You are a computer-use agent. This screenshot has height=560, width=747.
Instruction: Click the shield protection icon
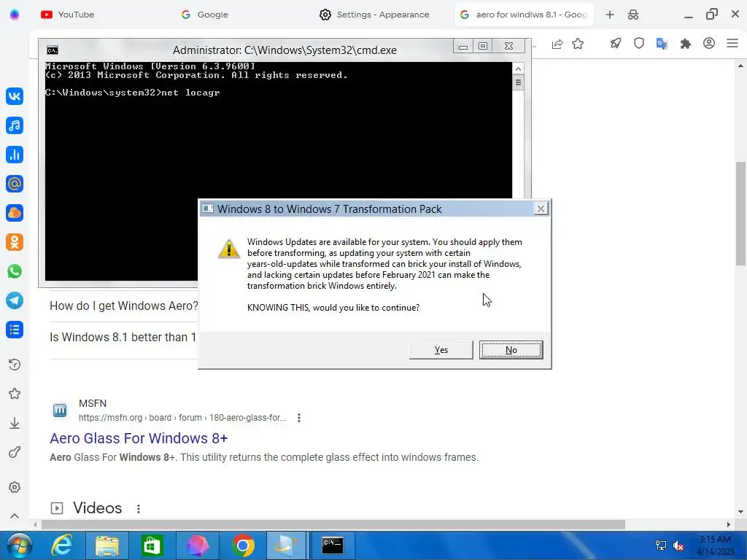pos(639,44)
